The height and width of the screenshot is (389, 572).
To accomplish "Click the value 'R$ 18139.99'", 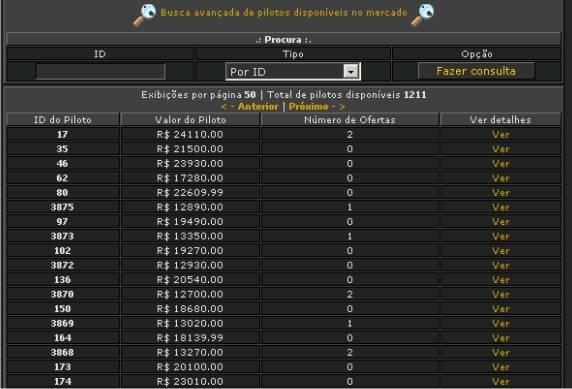I will tap(190, 338).
